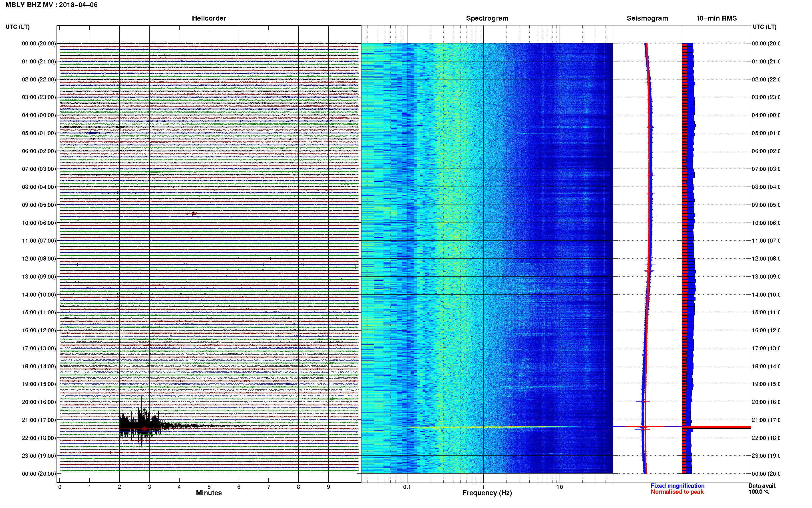Click the "Frequency (Hz)" x-axis label
The image size is (812, 508).
coord(487,493)
